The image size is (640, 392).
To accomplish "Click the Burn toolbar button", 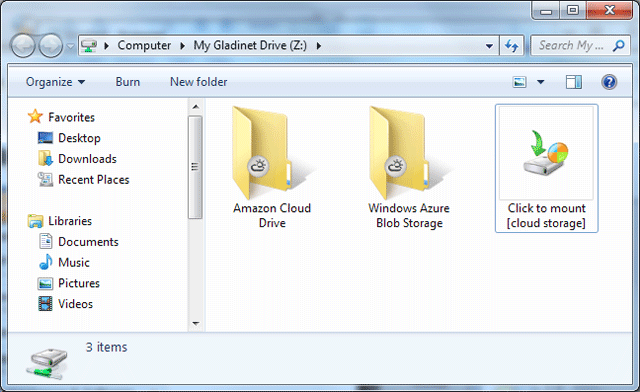I will 128,82.
